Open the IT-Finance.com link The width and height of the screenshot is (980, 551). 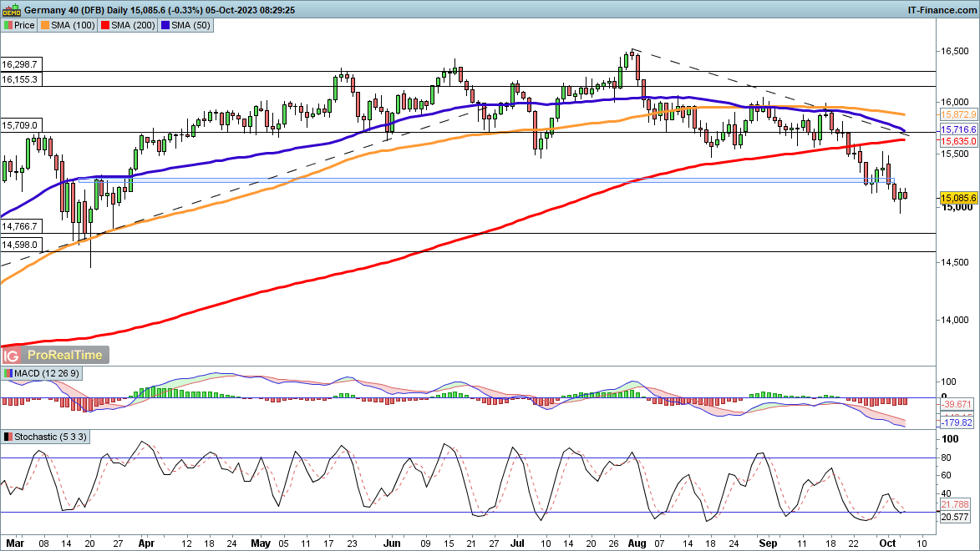click(x=942, y=10)
